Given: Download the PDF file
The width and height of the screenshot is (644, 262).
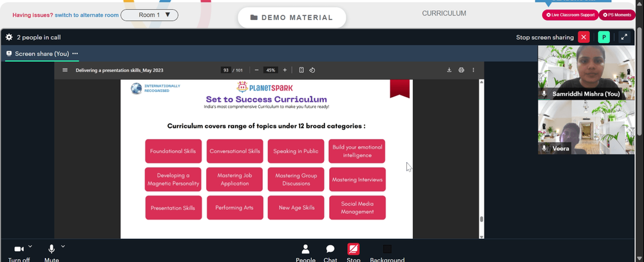Looking at the screenshot, I should click(x=450, y=70).
